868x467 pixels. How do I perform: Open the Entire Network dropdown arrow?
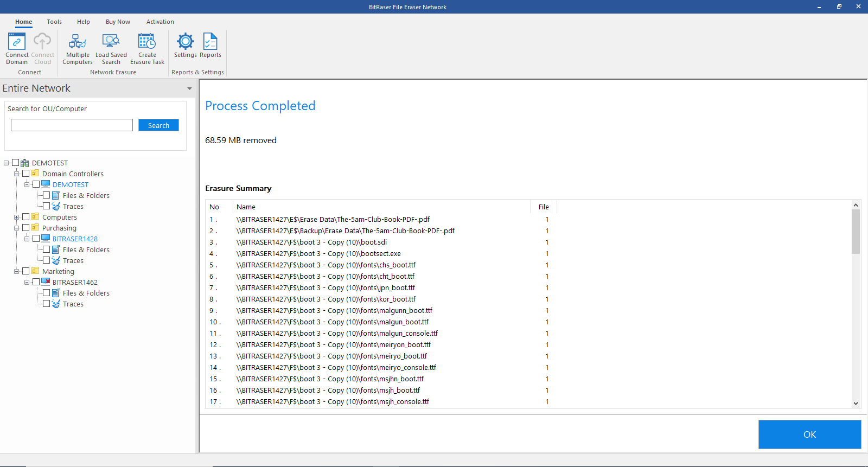coord(189,88)
